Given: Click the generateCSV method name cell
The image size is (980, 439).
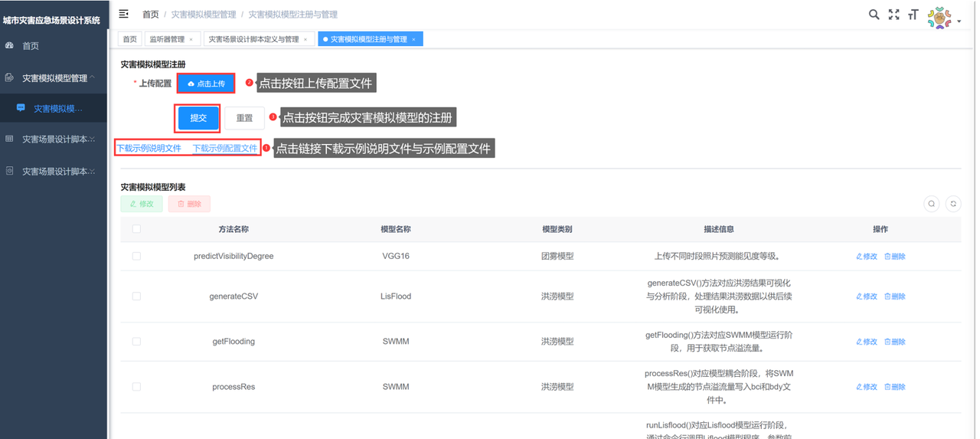Looking at the screenshot, I should click(x=234, y=296).
